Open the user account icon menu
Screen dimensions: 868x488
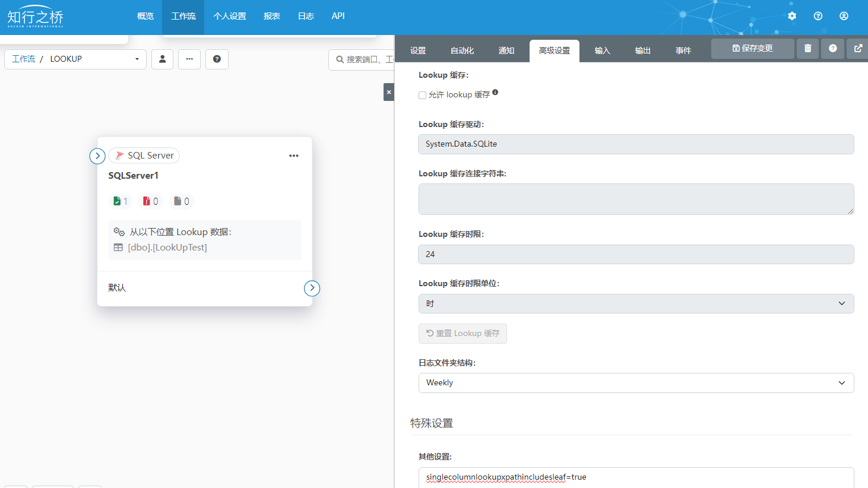(844, 16)
